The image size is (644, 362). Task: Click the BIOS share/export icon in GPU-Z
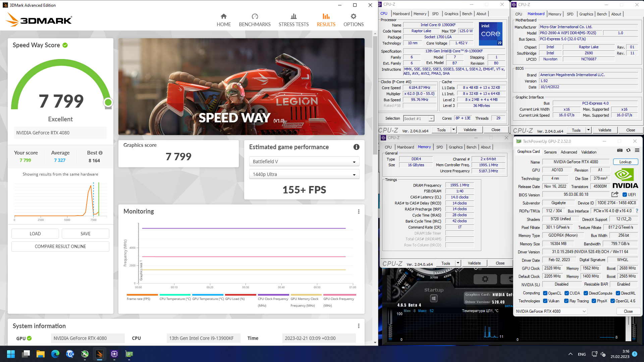pos(615,194)
